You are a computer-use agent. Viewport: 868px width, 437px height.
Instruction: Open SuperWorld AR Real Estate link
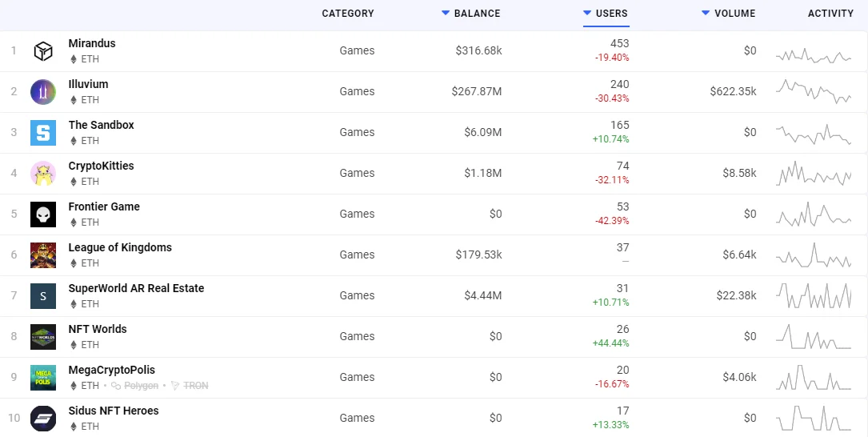click(x=136, y=288)
